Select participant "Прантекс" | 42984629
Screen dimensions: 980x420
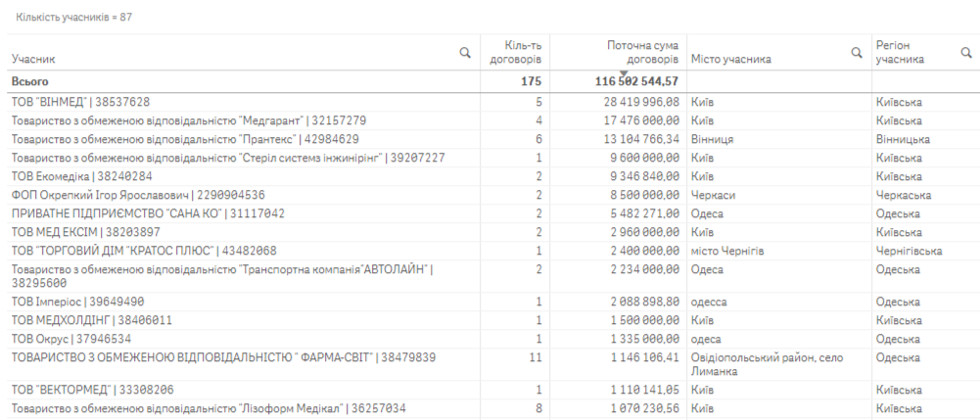(185, 139)
